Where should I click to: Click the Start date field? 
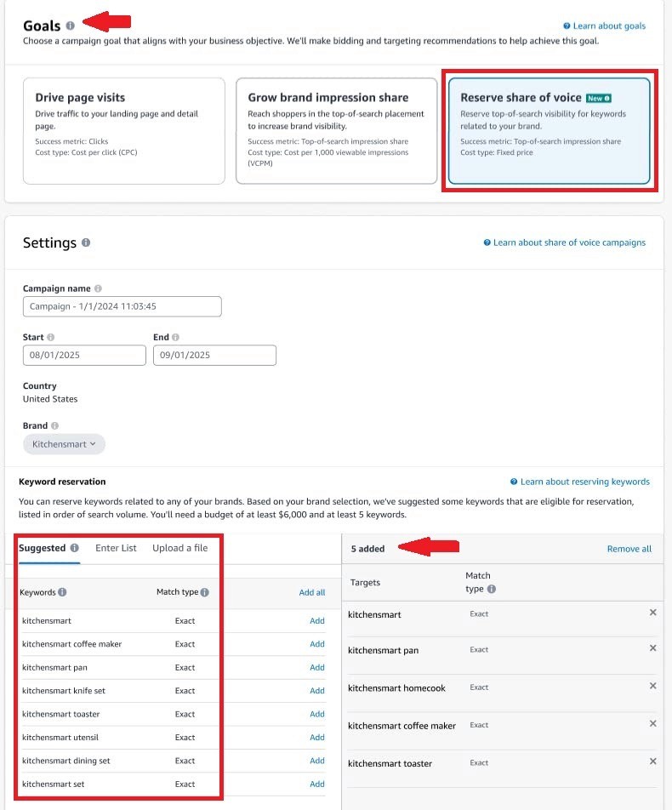[x=84, y=355]
